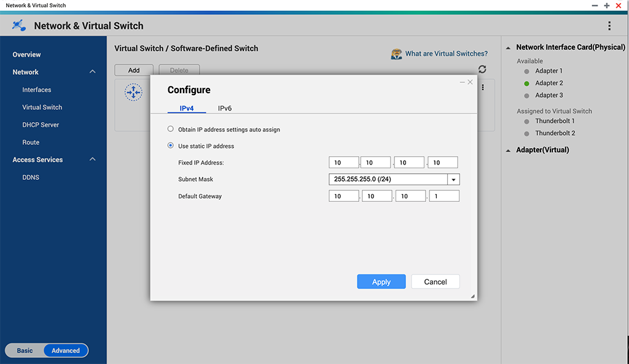Screen dimensions: 629x364
Task: Click the Thunderbolt 1 status dot
Action: pos(526,122)
